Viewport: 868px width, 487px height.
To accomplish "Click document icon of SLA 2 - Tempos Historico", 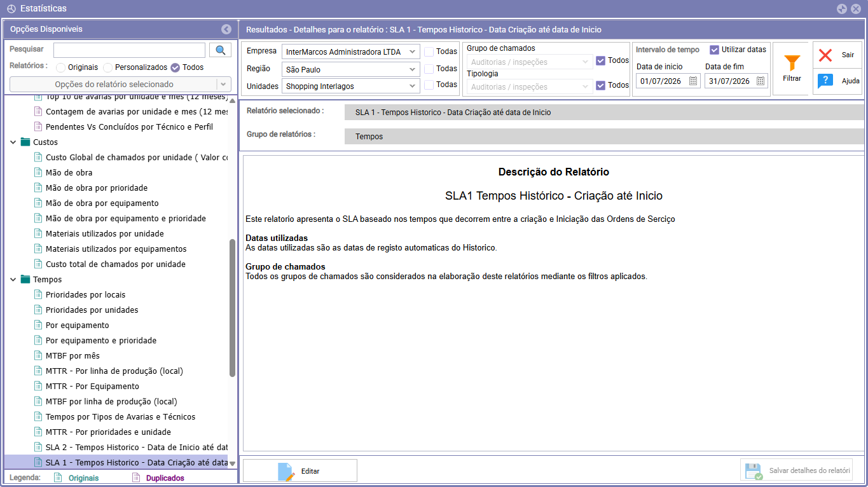I will click(38, 447).
